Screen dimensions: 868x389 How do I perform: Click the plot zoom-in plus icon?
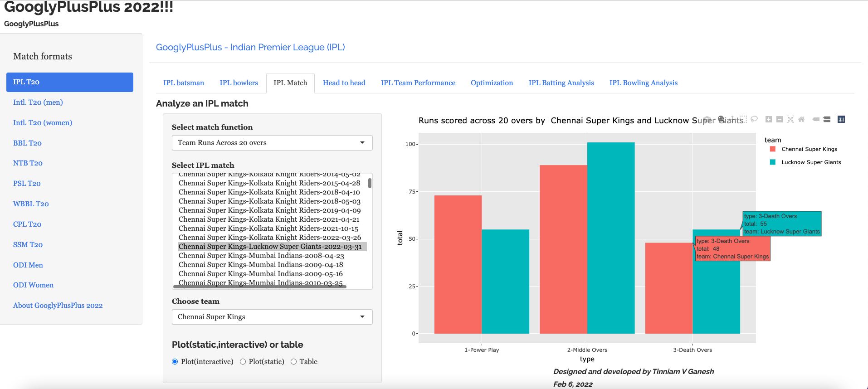click(x=768, y=119)
